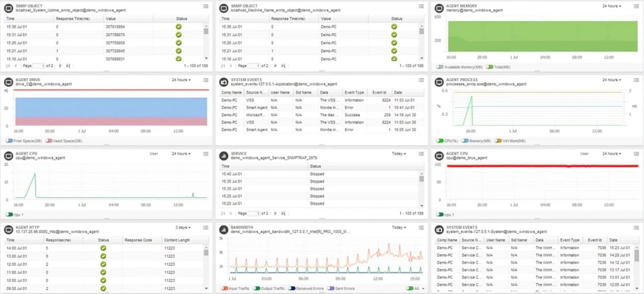Open the System_Uptime SNMP Object widget menu

(206, 6)
